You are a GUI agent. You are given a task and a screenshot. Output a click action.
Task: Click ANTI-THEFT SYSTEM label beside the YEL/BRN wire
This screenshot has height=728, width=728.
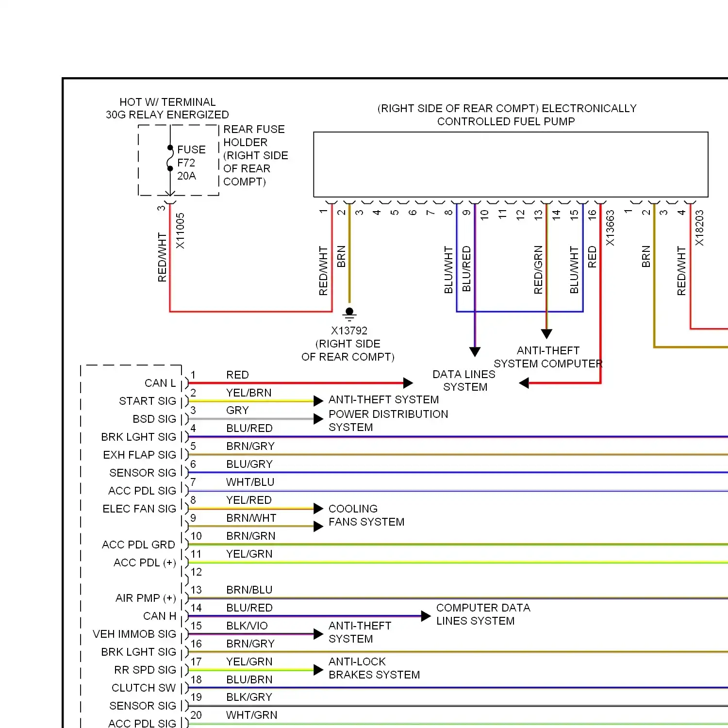click(x=384, y=399)
